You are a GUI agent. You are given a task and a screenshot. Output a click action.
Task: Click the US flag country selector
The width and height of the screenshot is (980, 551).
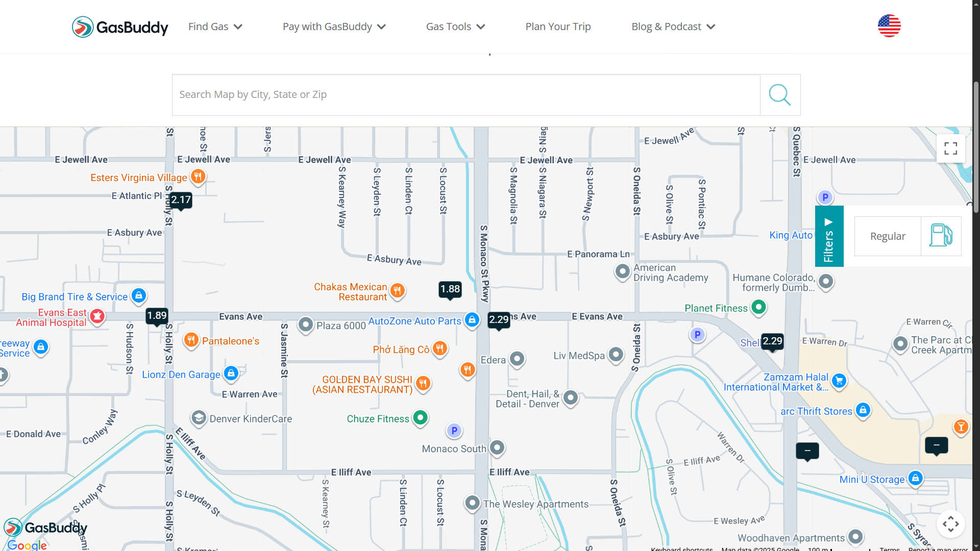tap(889, 26)
